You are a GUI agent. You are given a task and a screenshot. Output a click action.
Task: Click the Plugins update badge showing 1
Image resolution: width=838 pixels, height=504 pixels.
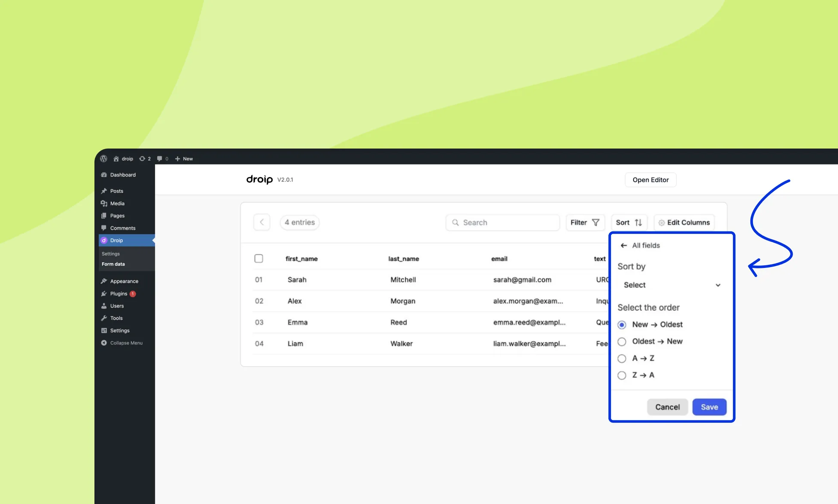133,294
